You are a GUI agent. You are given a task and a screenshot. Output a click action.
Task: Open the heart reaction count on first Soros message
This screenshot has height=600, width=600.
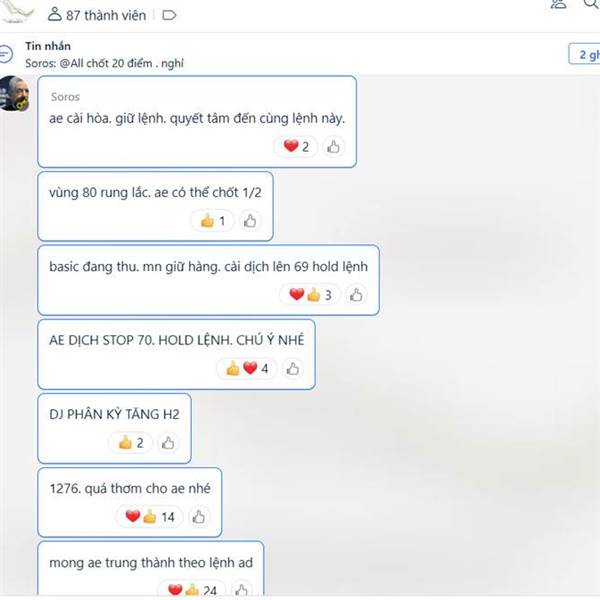296,147
